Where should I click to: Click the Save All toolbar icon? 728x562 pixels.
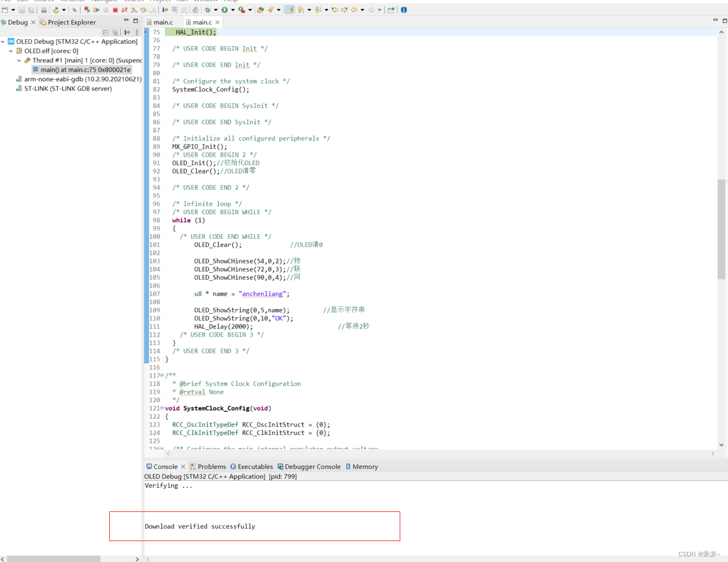[31, 10]
